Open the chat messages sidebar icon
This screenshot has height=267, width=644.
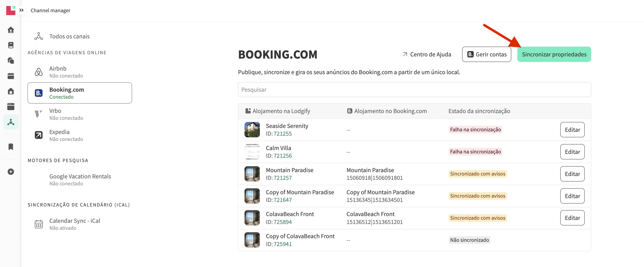pyautogui.click(x=11, y=61)
